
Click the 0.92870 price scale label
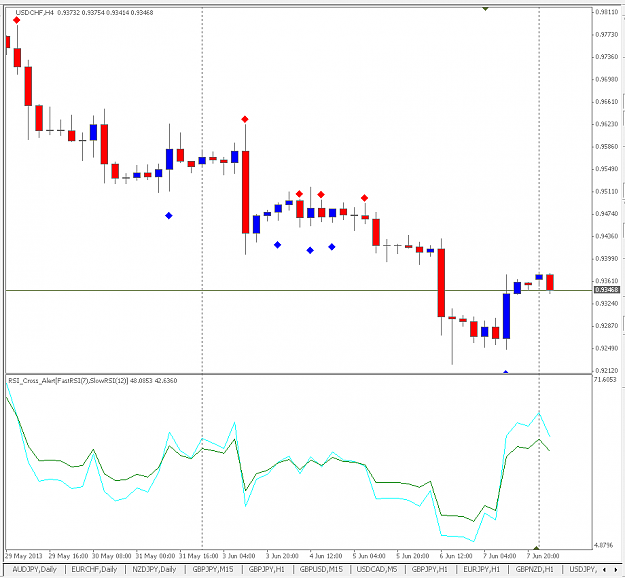tap(607, 326)
